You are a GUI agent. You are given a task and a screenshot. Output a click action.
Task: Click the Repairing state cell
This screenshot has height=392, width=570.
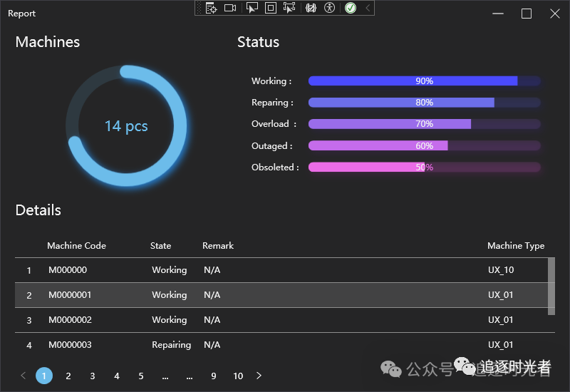coord(171,345)
